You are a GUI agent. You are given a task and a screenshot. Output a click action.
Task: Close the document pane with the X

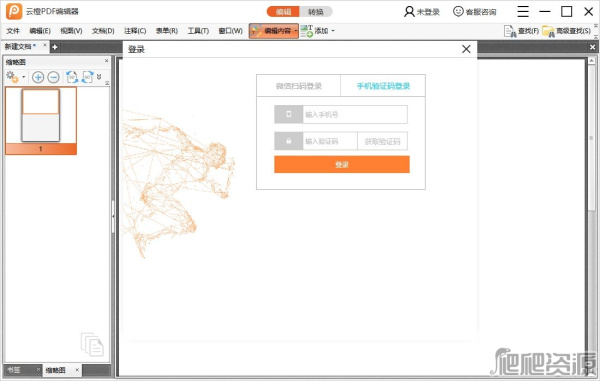[x=592, y=47]
